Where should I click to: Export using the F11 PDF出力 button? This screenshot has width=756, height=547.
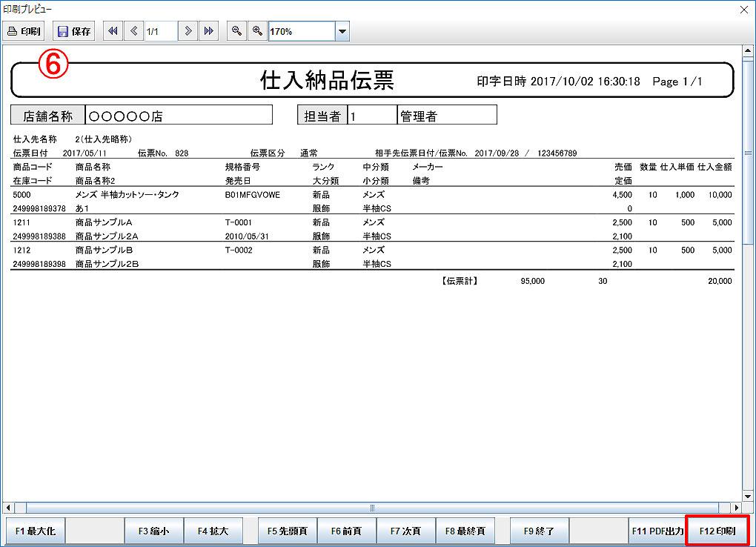[x=657, y=531]
